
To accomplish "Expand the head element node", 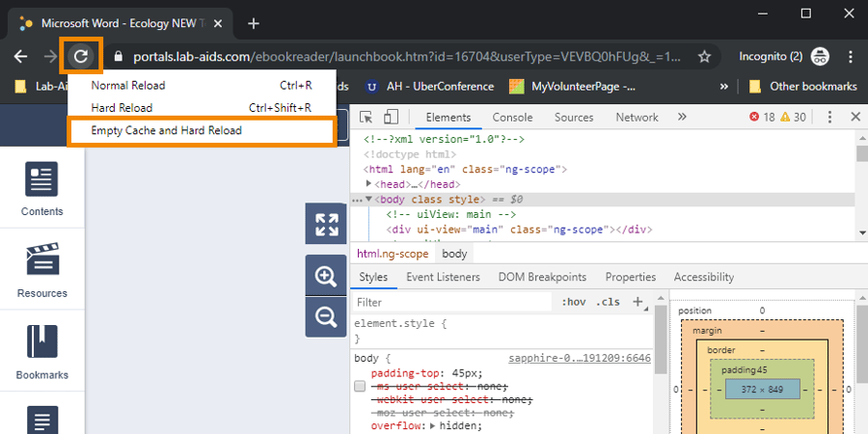I will (369, 184).
